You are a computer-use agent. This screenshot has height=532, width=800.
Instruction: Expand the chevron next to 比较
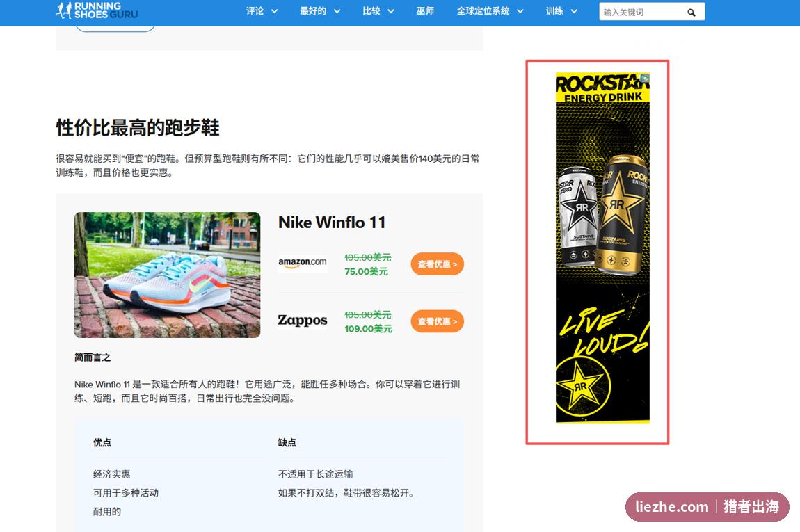pos(391,11)
